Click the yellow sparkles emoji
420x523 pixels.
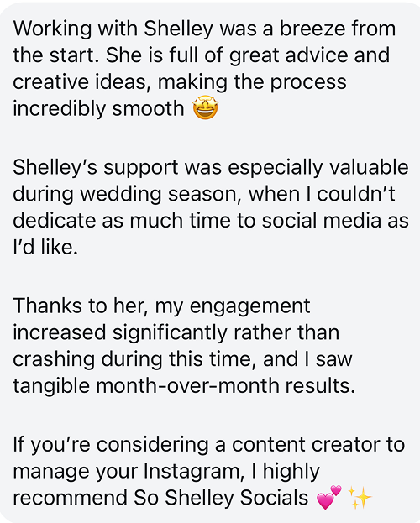coord(360,497)
